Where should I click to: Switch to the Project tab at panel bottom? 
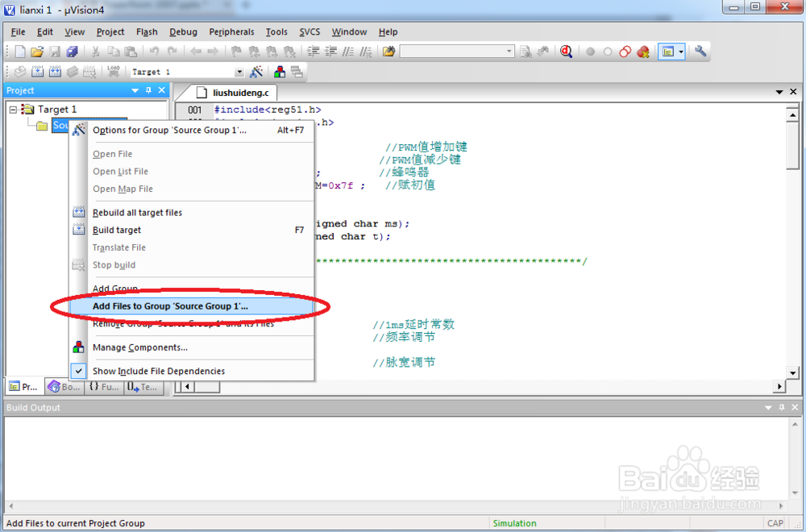point(24,387)
